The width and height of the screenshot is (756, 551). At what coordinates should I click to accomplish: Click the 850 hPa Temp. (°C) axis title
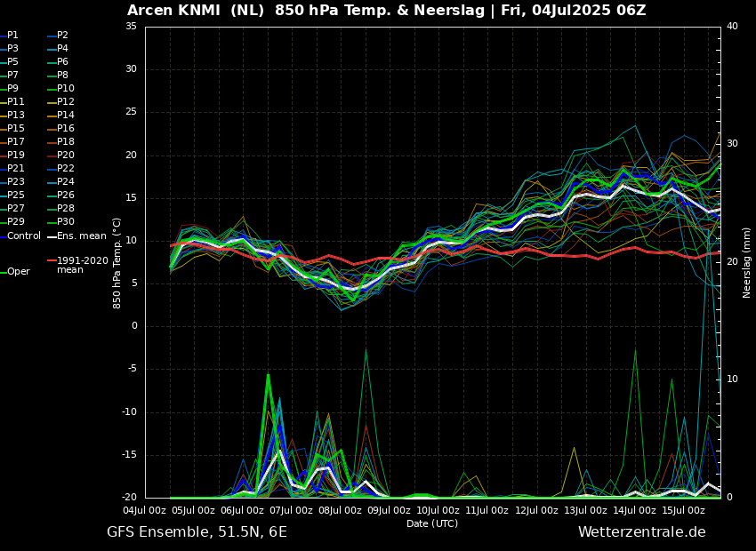tap(117, 263)
